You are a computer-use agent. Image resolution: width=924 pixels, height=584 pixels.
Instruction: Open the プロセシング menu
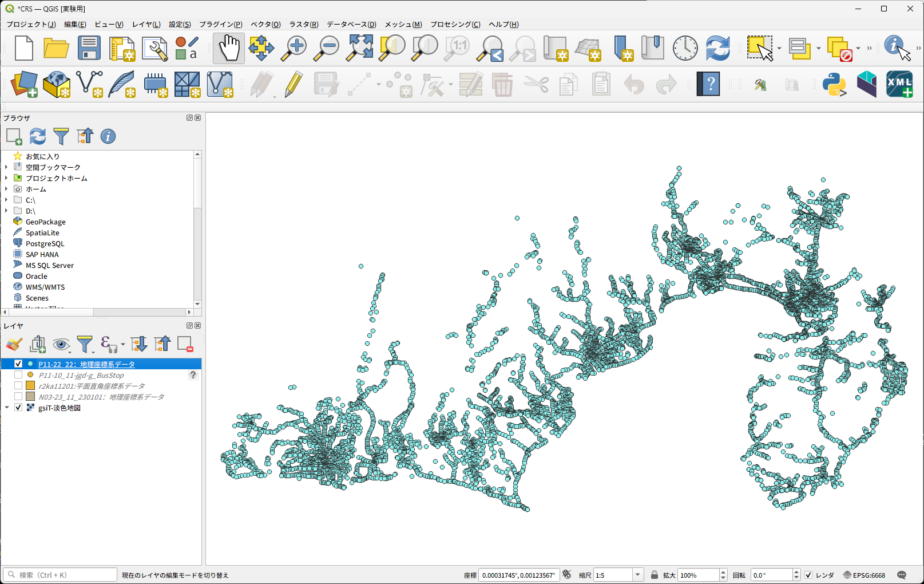coord(455,24)
